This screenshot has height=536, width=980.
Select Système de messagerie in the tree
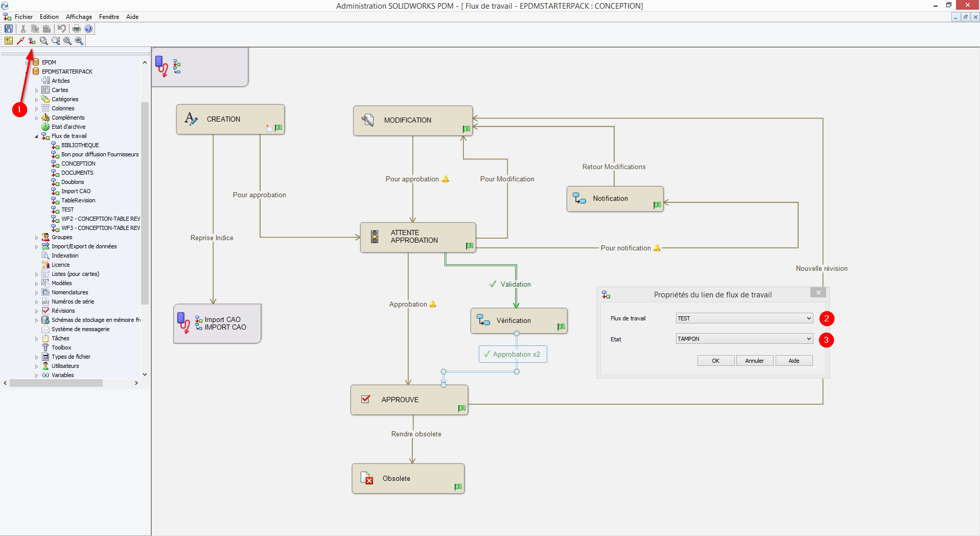pyautogui.click(x=80, y=329)
